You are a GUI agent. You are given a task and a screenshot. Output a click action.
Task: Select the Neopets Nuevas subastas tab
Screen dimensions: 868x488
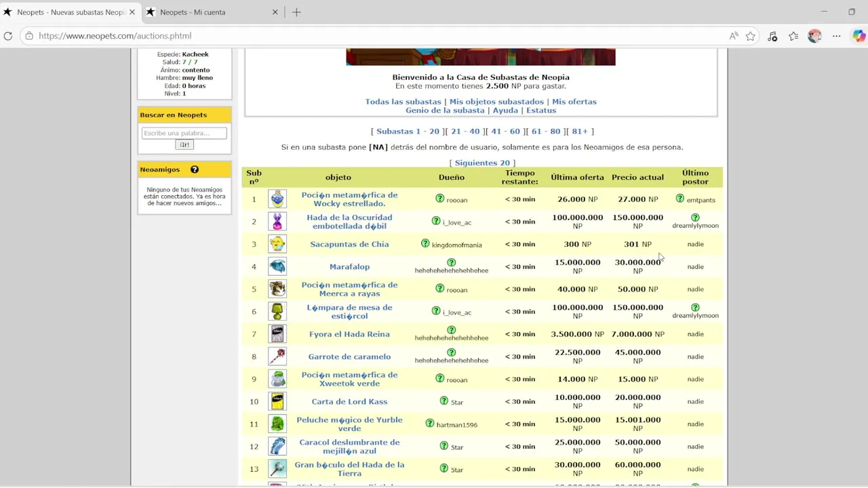point(69,12)
